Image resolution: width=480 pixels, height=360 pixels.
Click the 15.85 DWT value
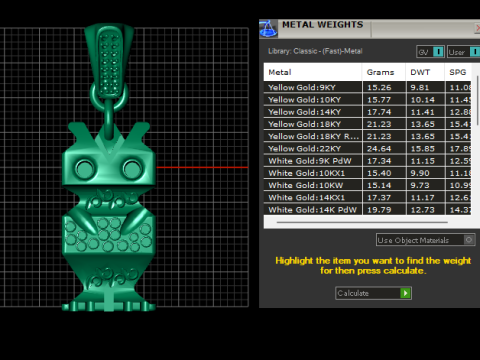423,149
